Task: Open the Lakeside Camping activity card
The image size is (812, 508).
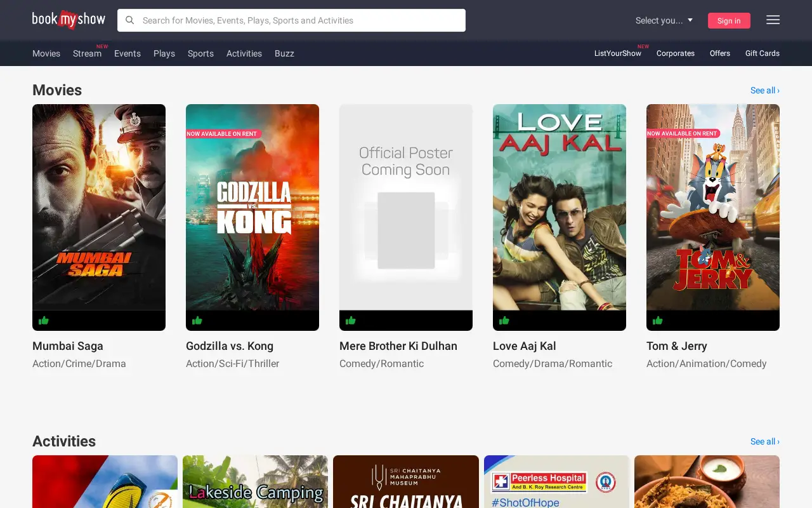Action: coord(255,481)
